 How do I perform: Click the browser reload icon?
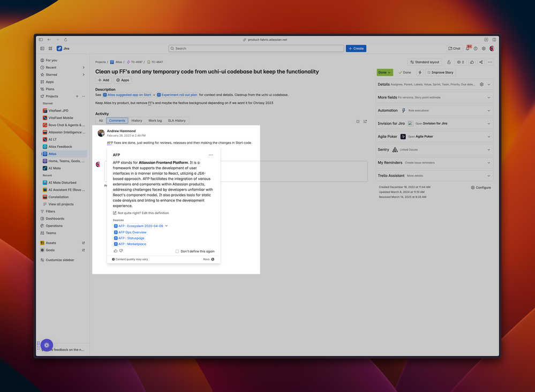point(65,40)
